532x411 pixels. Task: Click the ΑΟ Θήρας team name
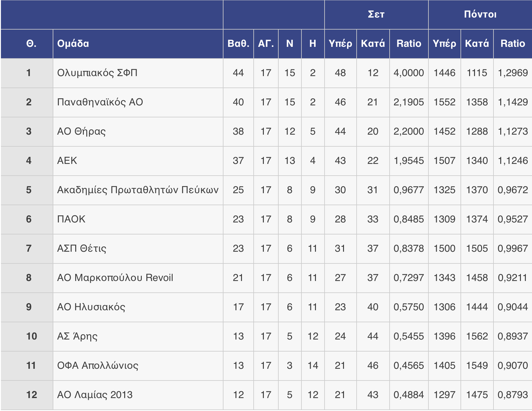[x=81, y=132]
